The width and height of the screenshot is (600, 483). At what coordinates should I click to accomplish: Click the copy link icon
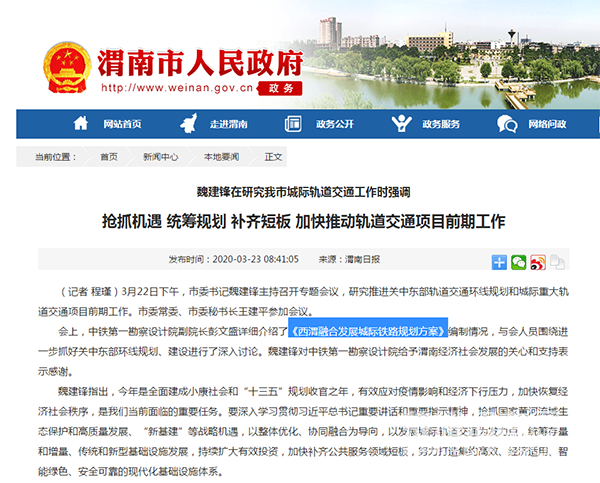[x=557, y=262]
